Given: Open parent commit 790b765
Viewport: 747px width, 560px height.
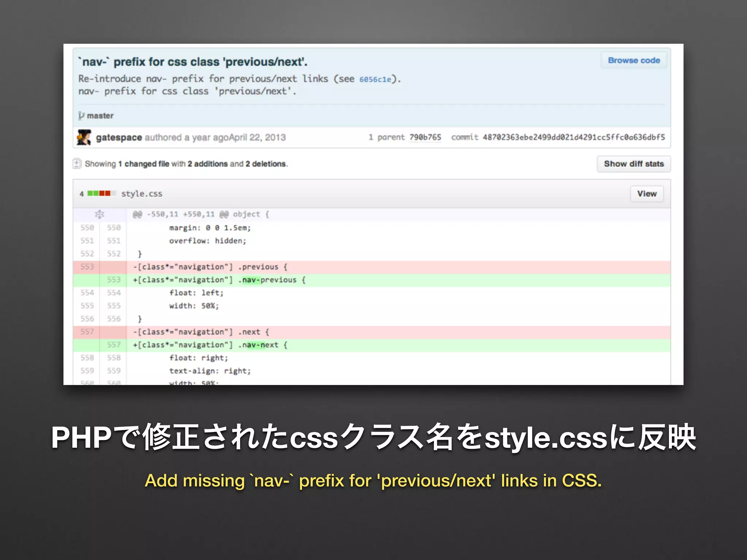Looking at the screenshot, I should pyautogui.click(x=425, y=137).
